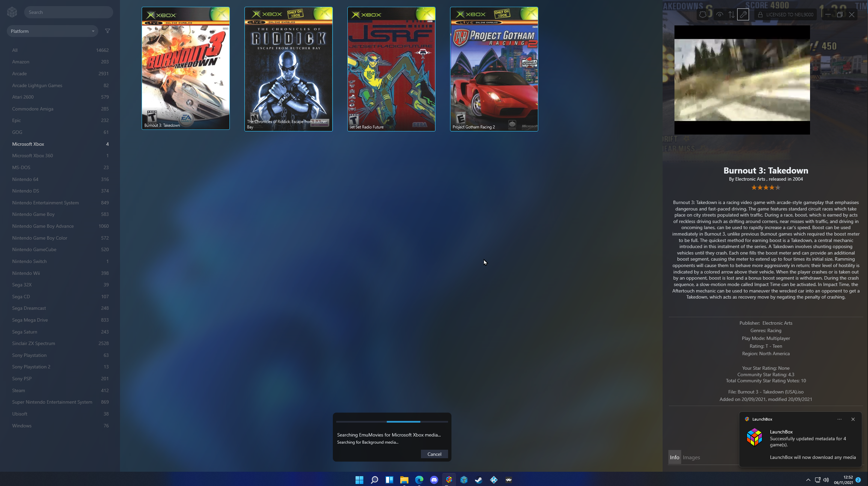Select the Sony Playstation 2 platform

[60, 367]
